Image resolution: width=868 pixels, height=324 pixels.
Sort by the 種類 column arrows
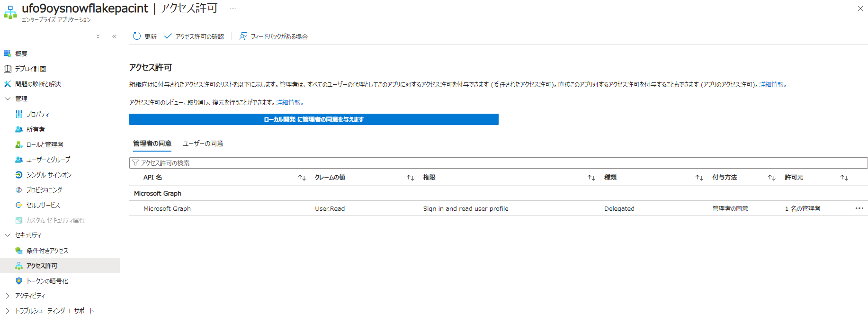[x=699, y=178]
